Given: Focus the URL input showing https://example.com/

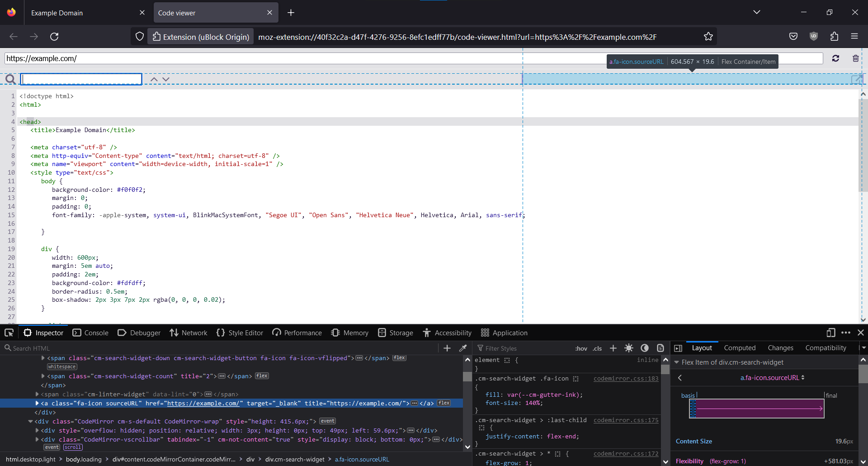Looking at the screenshot, I should click(181, 58).
